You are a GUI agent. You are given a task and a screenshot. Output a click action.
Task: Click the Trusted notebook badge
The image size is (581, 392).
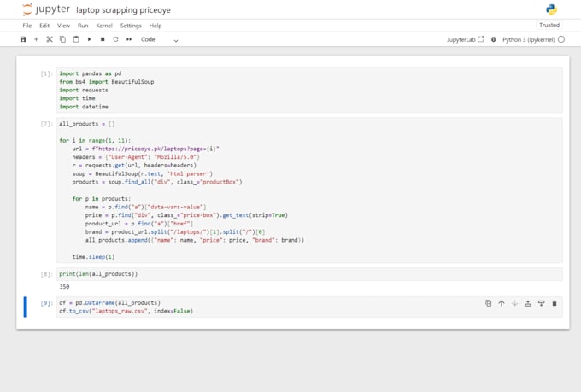click(x=549, y=26)
